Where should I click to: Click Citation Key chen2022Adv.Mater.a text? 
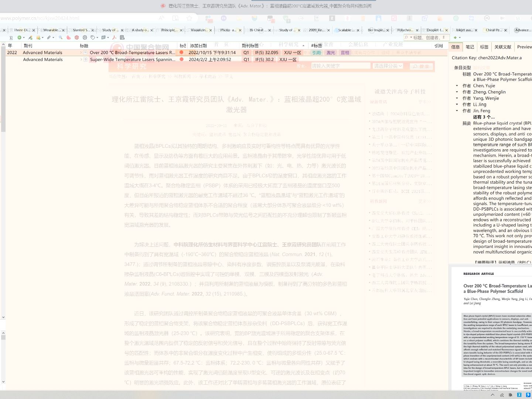pyautogui.click(x=487, y=58)
